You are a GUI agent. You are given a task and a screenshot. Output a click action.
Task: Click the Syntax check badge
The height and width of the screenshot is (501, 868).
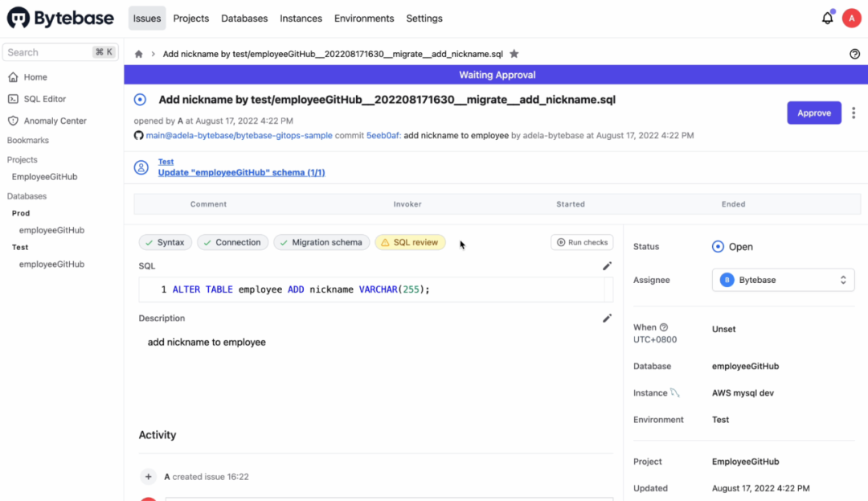tap(165, 242)
